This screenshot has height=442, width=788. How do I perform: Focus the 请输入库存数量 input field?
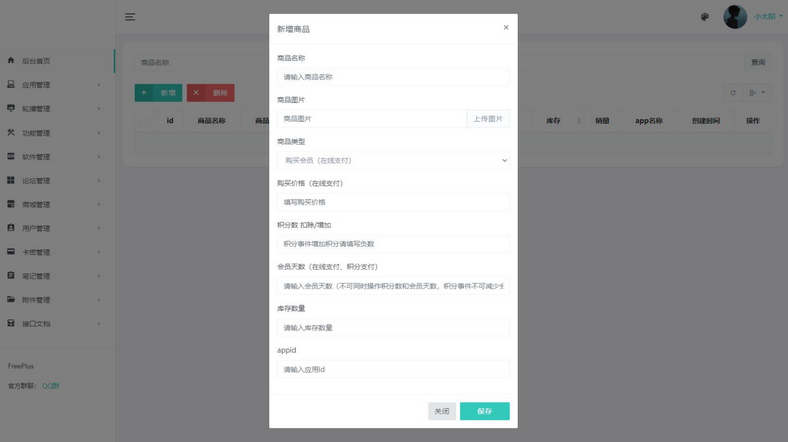click(393, 327)
